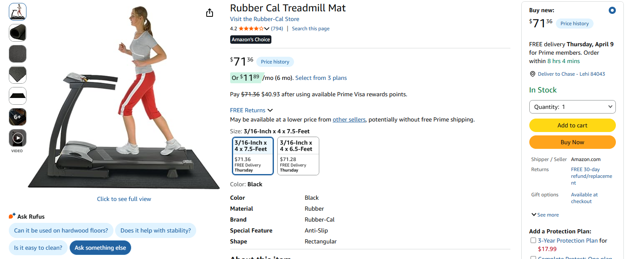
Task: Check the Complete Protect plan checkbox
Action: click(533, 257)
